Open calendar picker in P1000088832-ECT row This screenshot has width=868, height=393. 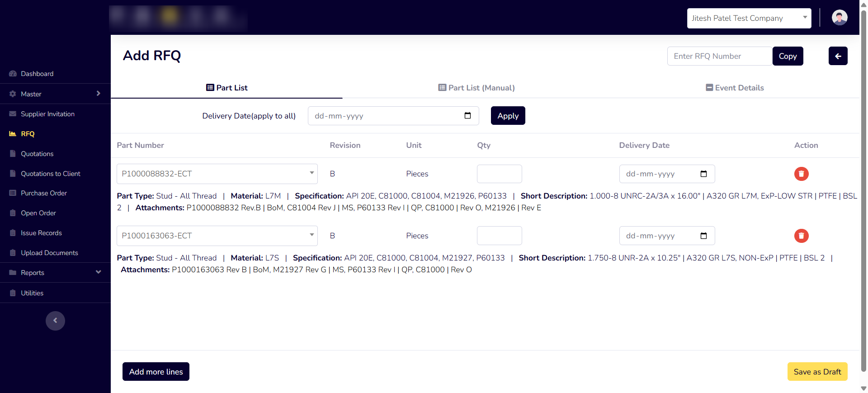703,174
